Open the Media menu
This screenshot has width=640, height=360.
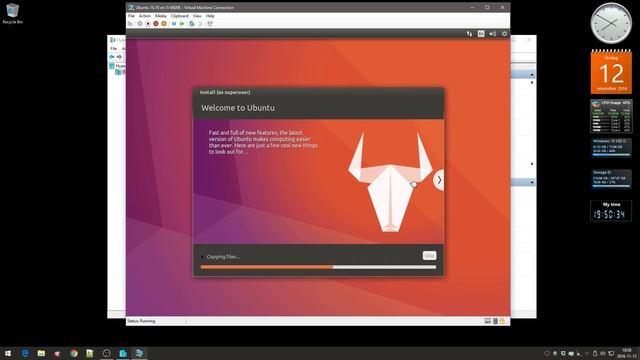[161, 16]
